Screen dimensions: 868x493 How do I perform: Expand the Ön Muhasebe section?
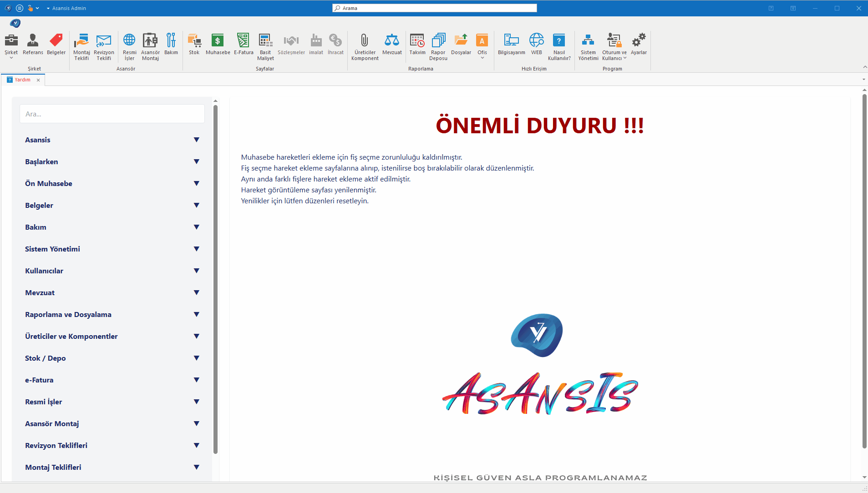(112, 183)
